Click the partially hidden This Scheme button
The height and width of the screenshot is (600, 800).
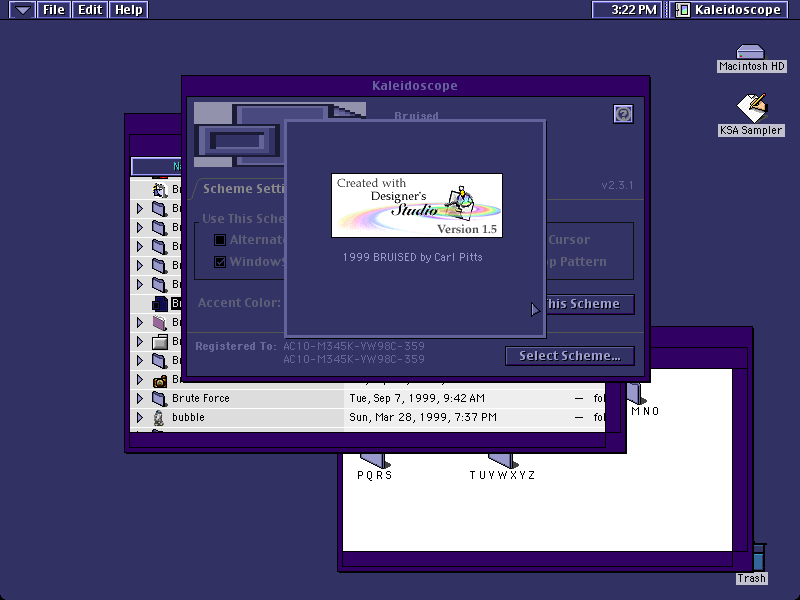590,304
